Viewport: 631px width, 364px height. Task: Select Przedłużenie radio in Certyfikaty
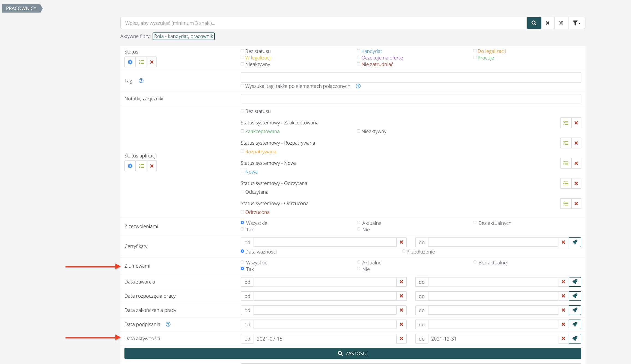(403, 251)
